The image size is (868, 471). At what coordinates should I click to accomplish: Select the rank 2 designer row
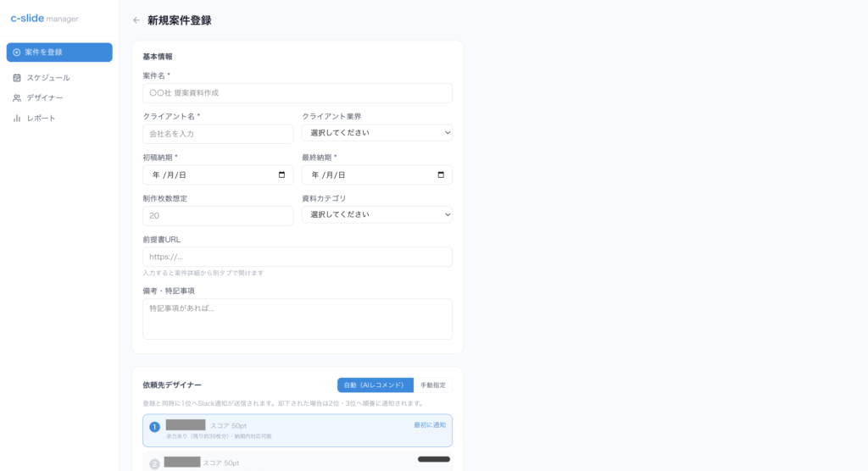298,462
